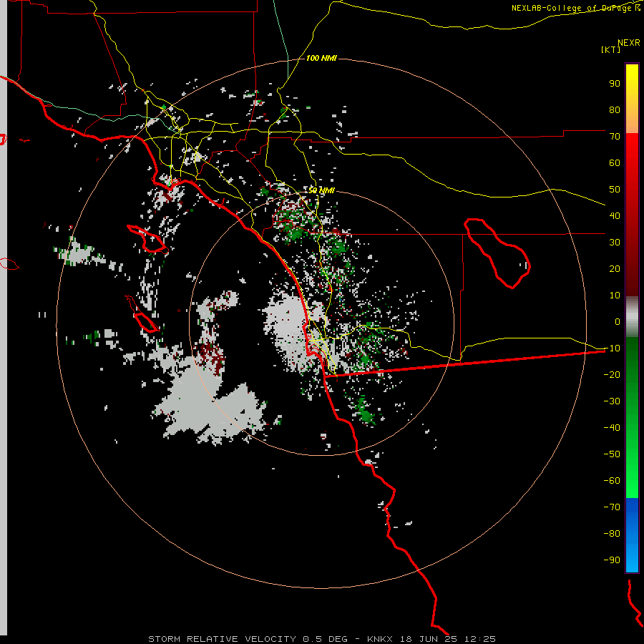
Task: Click the NEXR label at top right
Action: tap(629, 43)
